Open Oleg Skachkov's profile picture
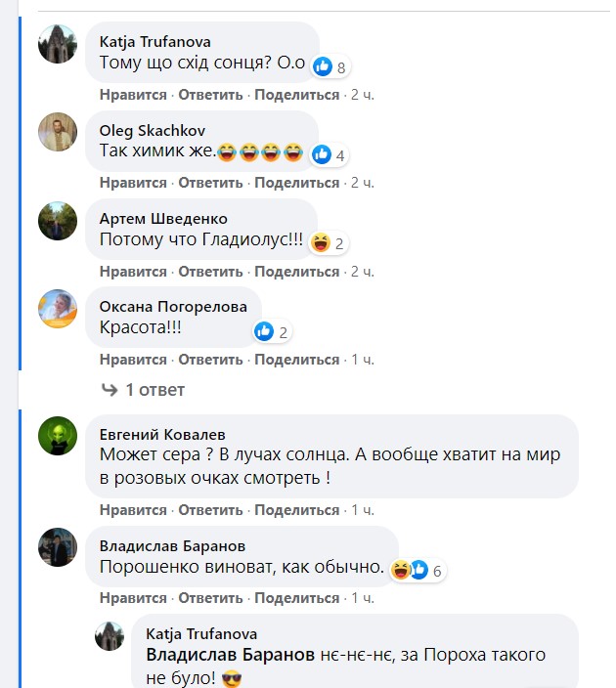616x688 pixels. (x=58, y=132)
